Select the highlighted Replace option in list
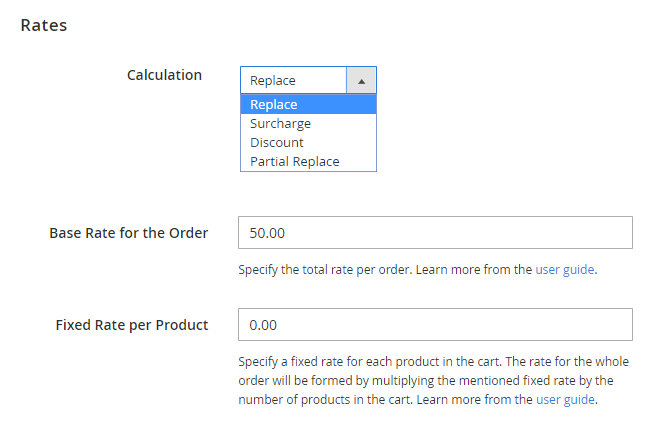Screen dimensions: 645x439 coord(308,105)
